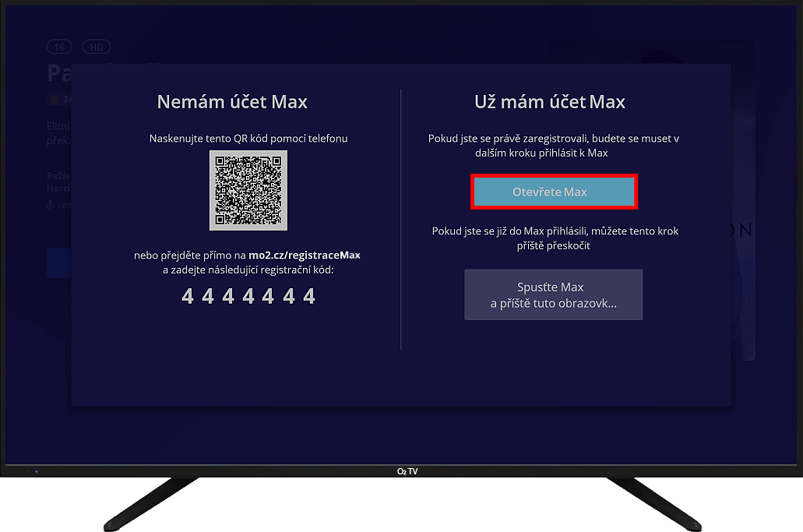Click the QR scan instruction text
Screen dimensions: 803x532
pos(248,139)
